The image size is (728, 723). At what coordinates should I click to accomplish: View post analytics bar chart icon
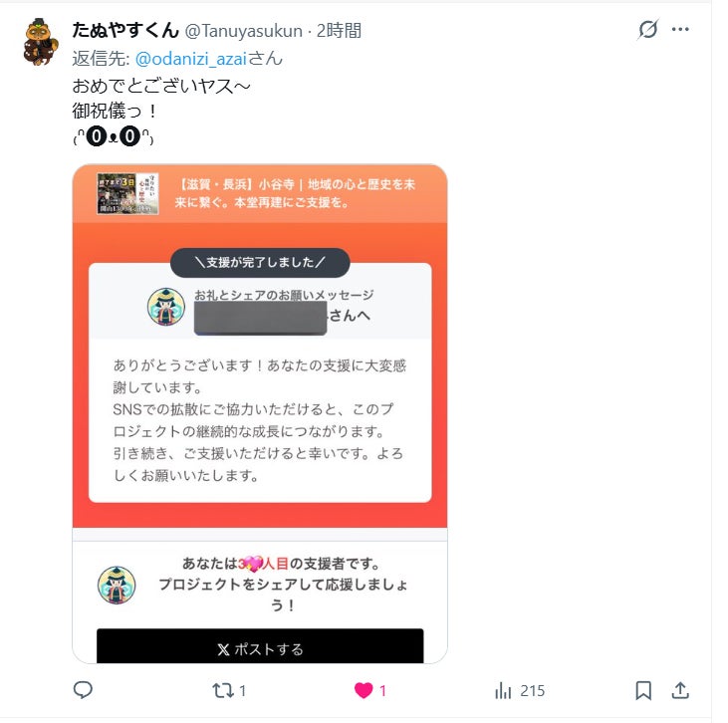pyautogui.click(x=503, y=690)
